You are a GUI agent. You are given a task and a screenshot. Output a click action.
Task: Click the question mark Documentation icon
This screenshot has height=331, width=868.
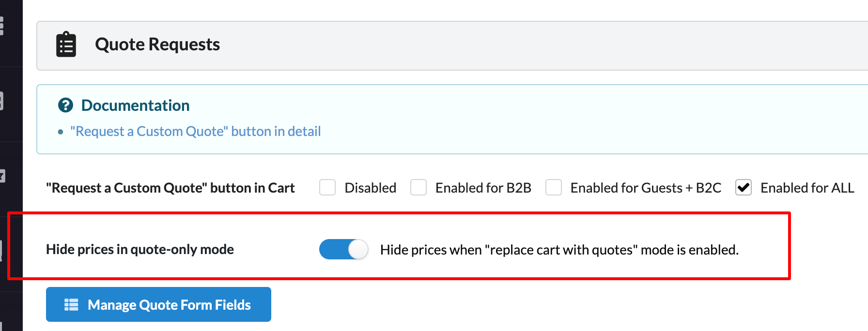coord(65,105)
